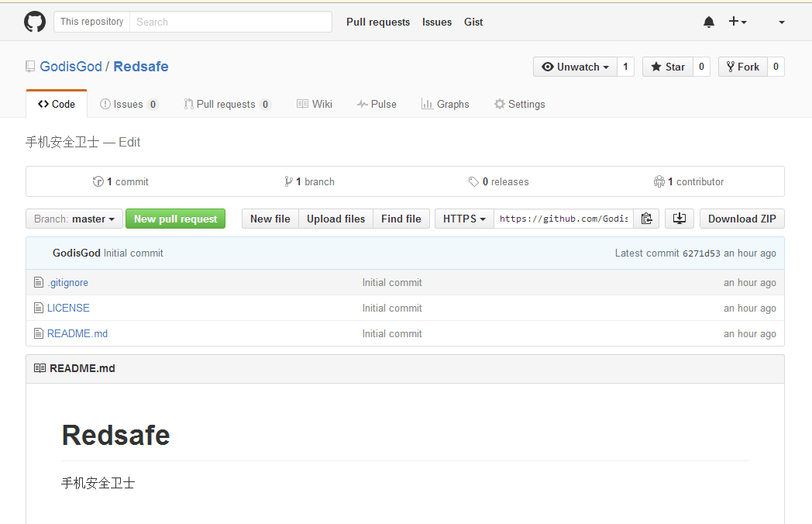
Task: Fork the Redsafe repository
Action: pyautogui.click(x=742, y=67)
